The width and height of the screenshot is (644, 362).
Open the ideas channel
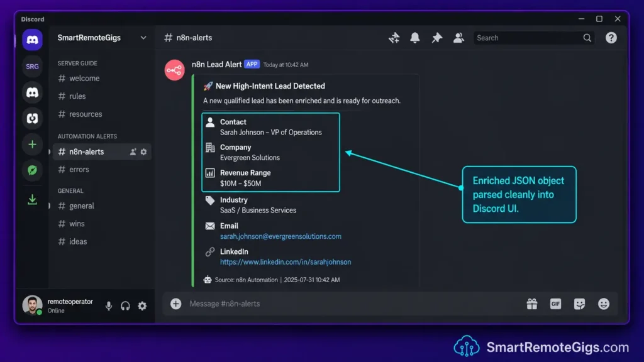101,242
